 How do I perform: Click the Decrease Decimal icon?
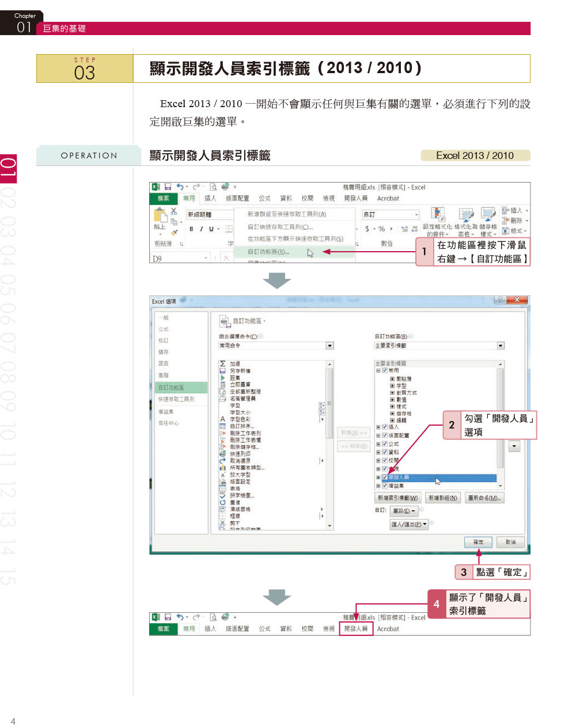[x=415, y=229]
